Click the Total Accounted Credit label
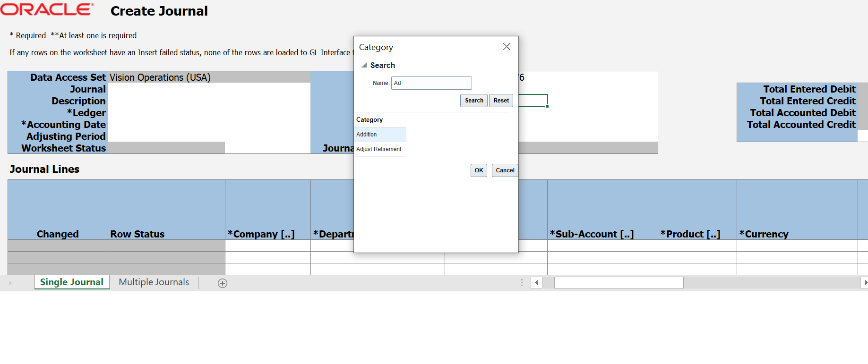This screenshot has height=364, width=868. point(801,125)
